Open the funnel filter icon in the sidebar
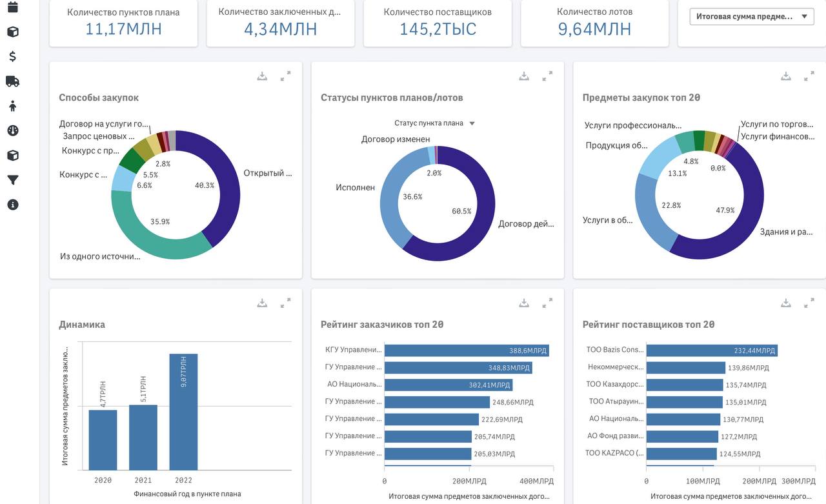 (x=12, y=180)
